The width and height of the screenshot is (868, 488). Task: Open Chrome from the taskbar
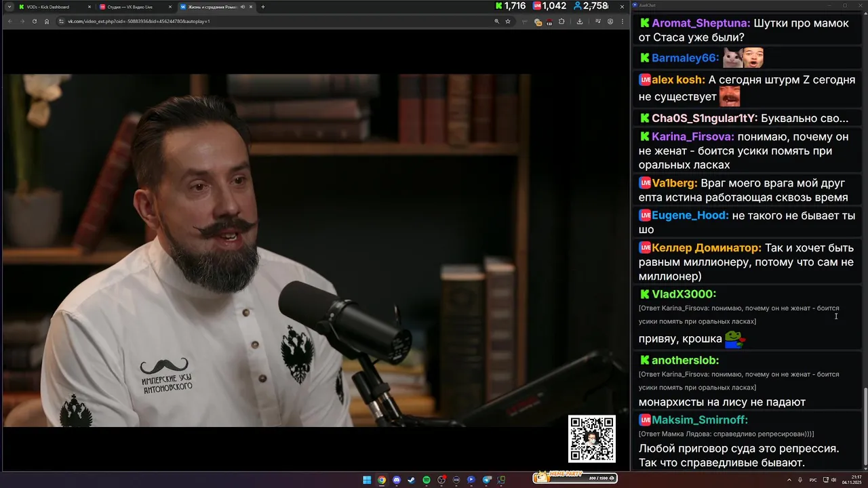382,480
